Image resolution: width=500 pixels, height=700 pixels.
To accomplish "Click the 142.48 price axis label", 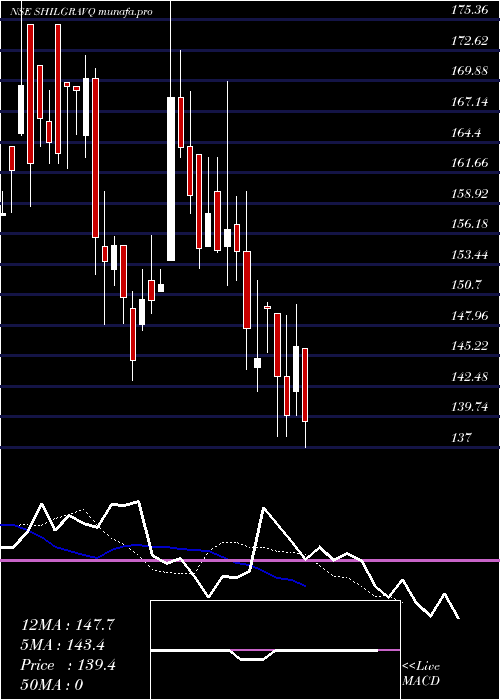I will pyautogui.click(x=469, y=376).
